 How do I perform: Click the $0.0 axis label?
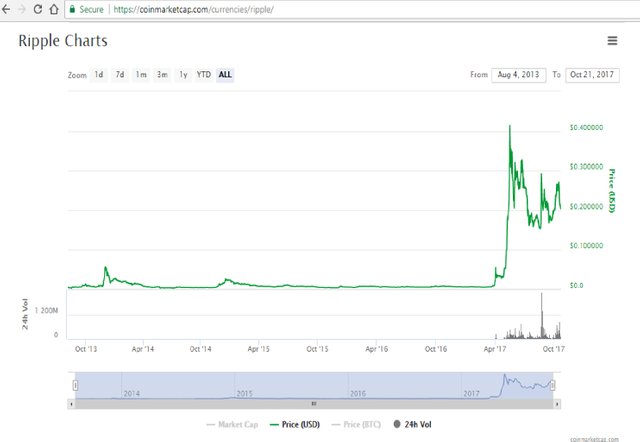(576, 285)
